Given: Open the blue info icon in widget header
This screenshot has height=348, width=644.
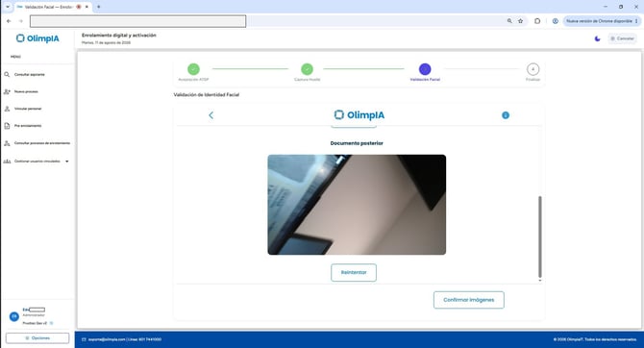Looking at the screenshot, I should pyautogui.click(x=506, y=115).
